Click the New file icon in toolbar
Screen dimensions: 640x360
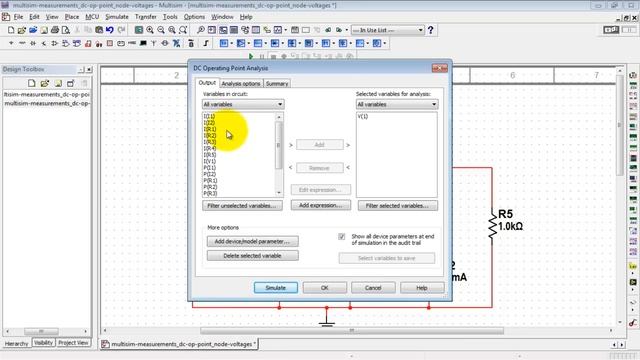click(x=11, y=30)
